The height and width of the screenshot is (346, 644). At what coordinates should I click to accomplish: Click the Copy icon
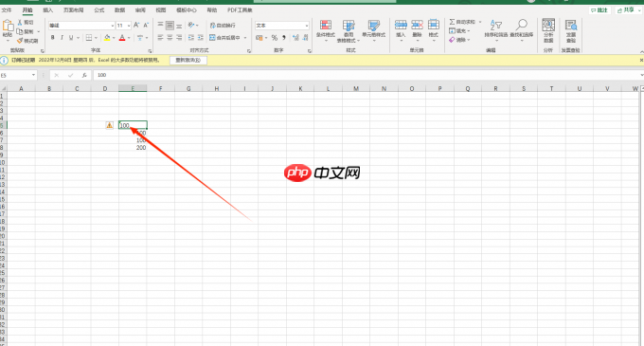[20, 31]
